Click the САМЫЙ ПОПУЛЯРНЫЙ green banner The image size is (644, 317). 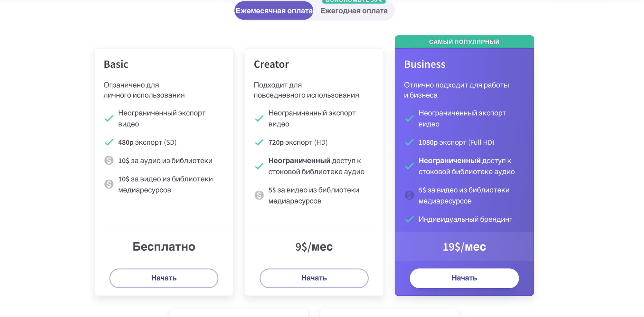(x=464, y=42)
